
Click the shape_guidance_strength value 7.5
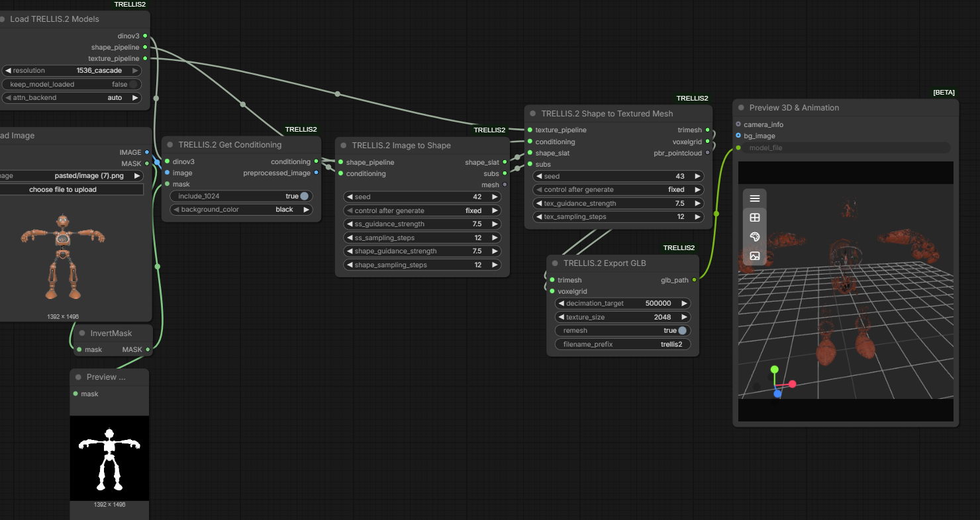[477, 251]
